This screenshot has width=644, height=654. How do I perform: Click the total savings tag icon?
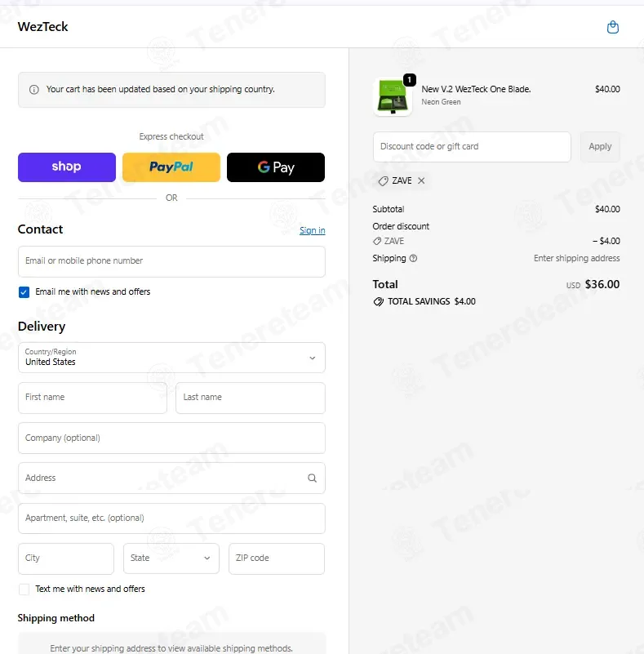pyautogui.click(x=379, y=301)
